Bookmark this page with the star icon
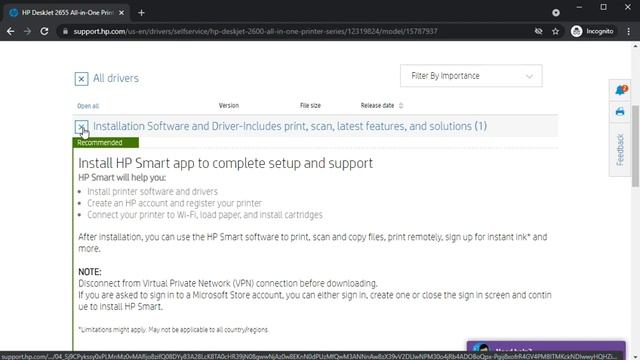The height and width of the screenshot is (360, 640). 556,31
